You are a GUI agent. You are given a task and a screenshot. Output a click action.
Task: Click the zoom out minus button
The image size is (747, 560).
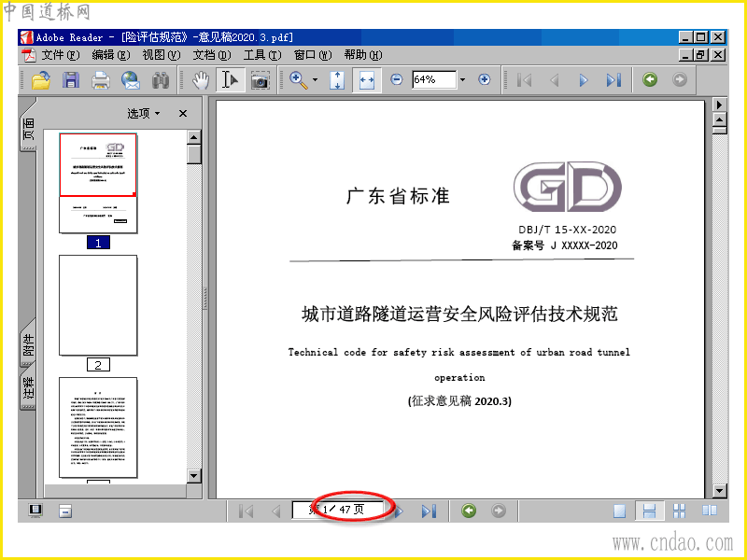[x=396, y=79]
